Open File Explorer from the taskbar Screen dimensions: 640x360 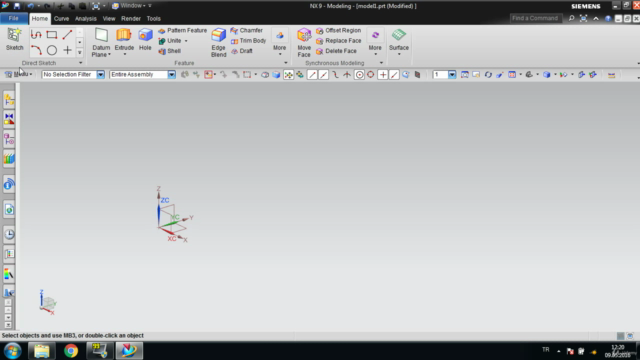point(42,351)
